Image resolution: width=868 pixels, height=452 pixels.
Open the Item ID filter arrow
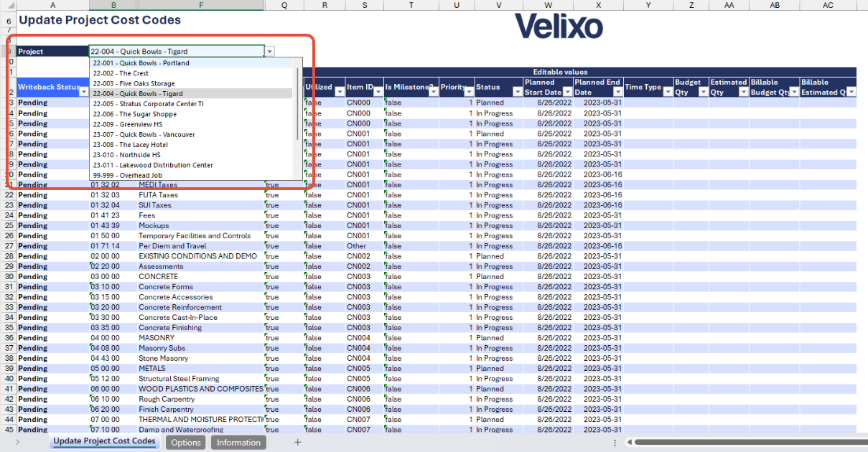pos(378,93)
